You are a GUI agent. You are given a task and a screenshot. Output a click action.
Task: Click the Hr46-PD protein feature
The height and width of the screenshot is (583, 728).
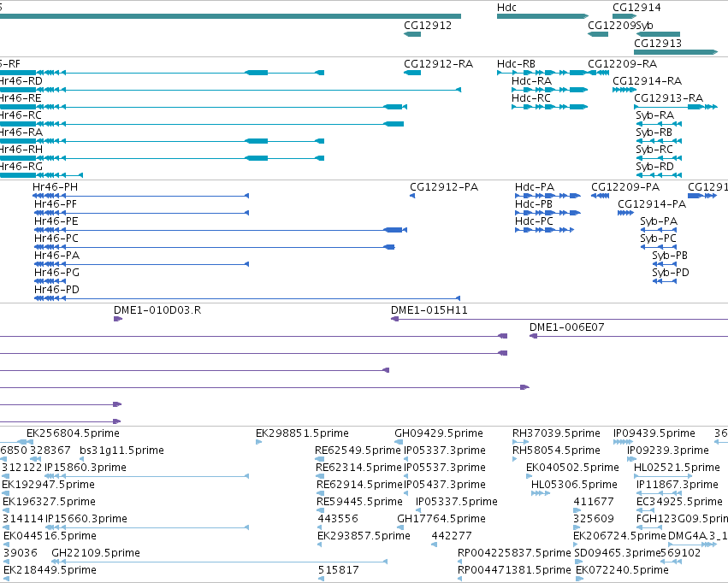[x=247, y=298]
